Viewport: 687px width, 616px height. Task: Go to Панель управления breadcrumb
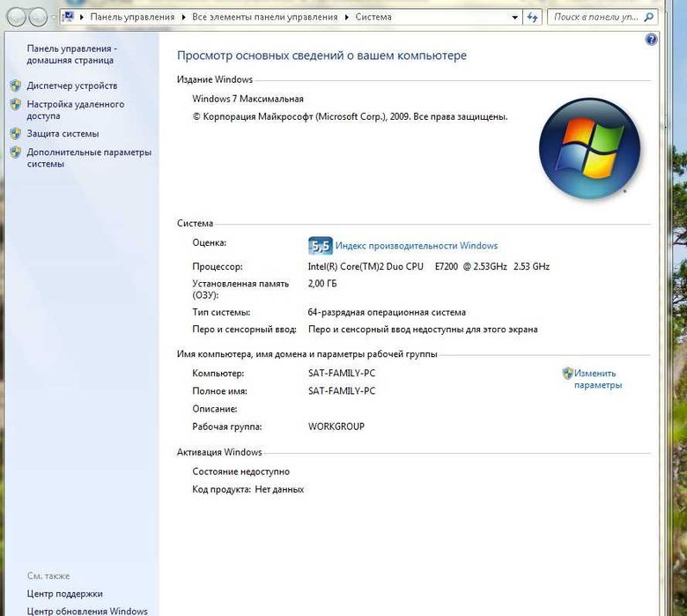[x=132, y=17]
